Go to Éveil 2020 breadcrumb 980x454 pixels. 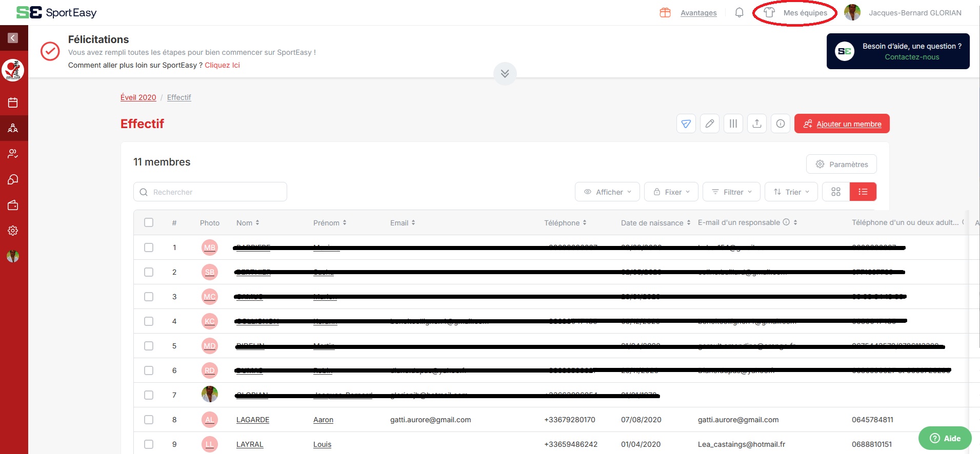[x=138, y=97]
